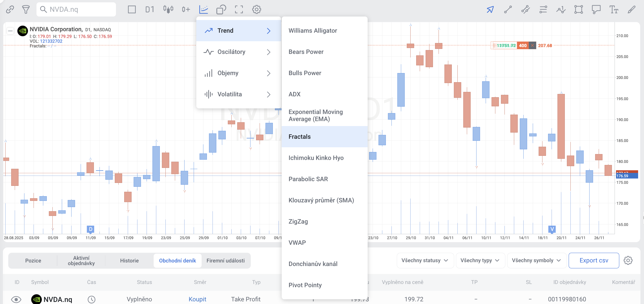Add the Parabolic SAR indicator
644x304 pixels.
click(x=325, y=179)
